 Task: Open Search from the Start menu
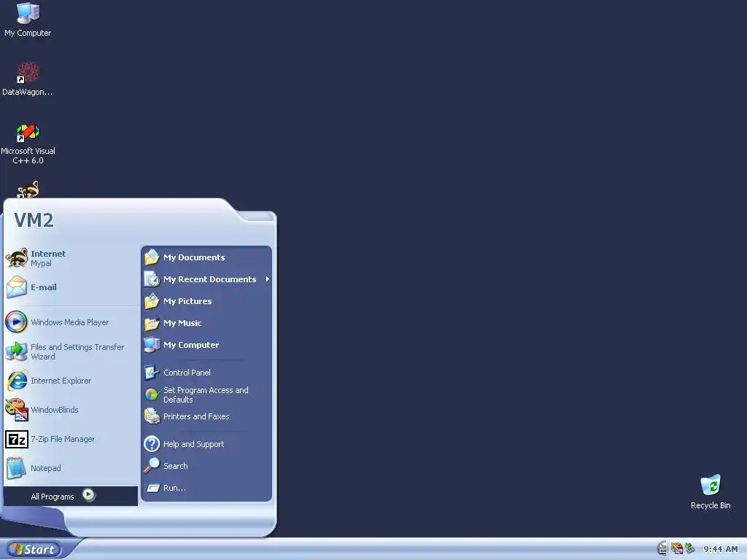[206, 466]
